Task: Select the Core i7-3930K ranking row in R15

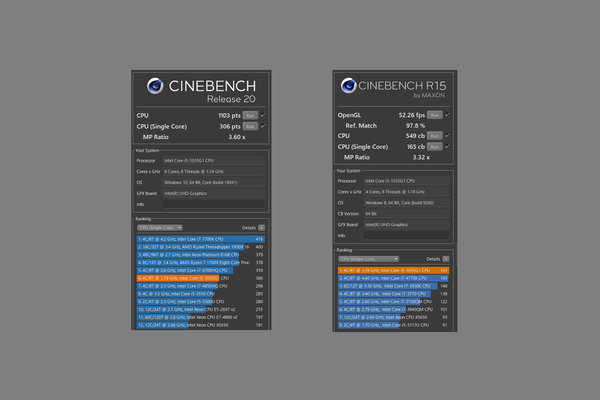Action: click(x=393, y=286)
